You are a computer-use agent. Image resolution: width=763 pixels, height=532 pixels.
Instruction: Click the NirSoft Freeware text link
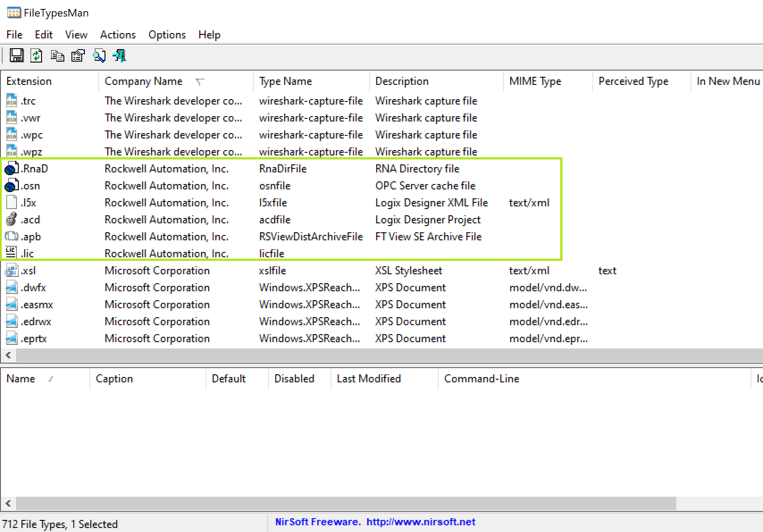pos(318,522)
